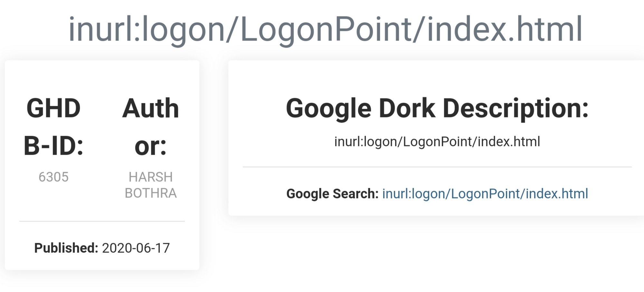Click 'index.html' at the end of the page title
Viewport: 644px width, 292px height.
505,29
